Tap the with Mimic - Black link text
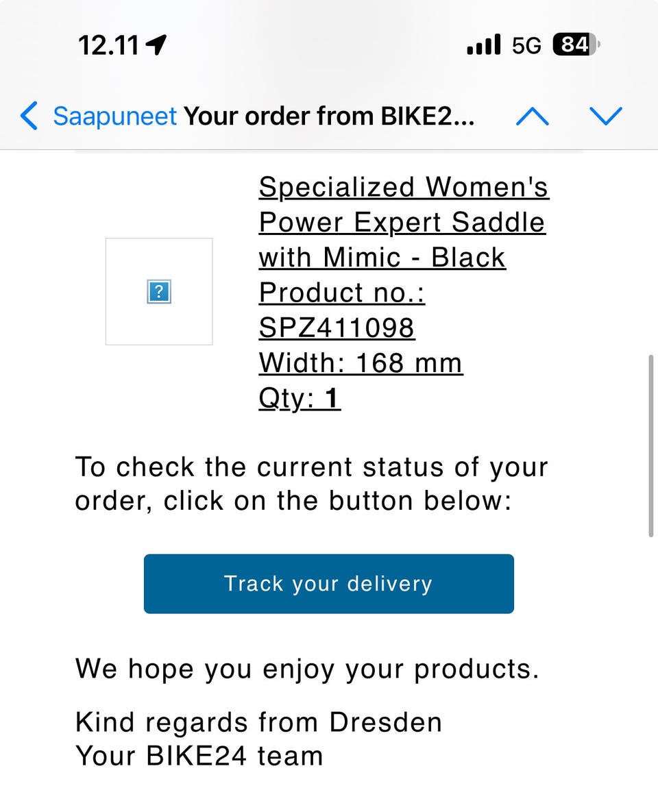Image resolution: width=658 pixels, height=812 pixels. (382, 258)
